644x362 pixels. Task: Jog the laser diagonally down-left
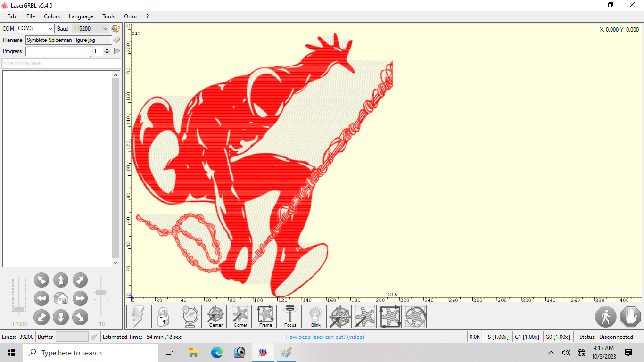click(x=41, y=317)
